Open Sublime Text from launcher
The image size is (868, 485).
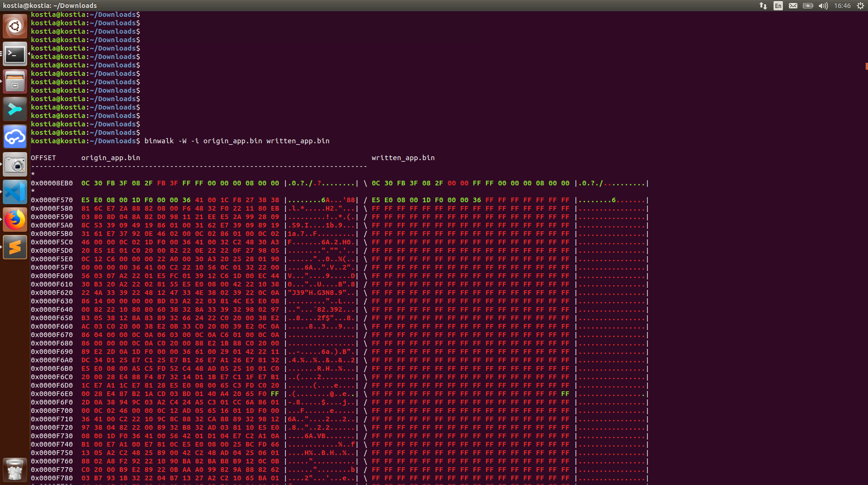15,247
